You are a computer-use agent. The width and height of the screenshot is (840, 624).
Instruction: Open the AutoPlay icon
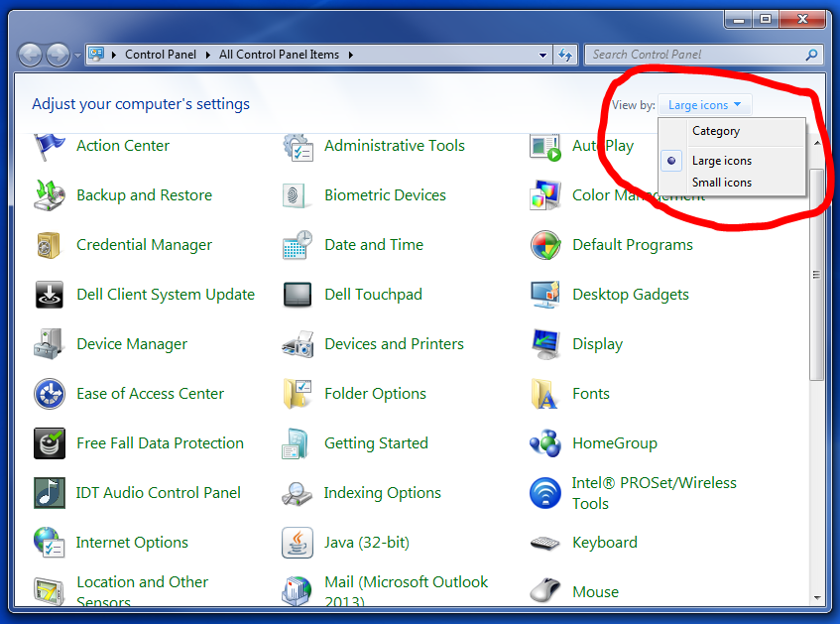point(545,148)
